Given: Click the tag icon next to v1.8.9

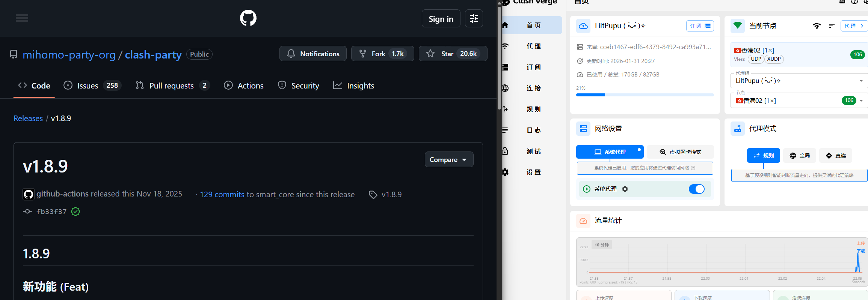Looking at the screenshot, I should point(373,195).
